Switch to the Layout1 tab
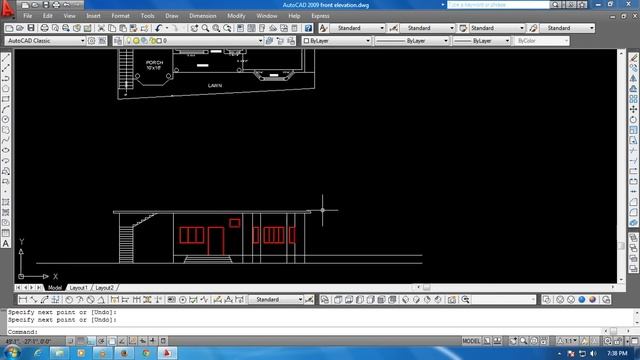This screenshot has height=360, width=640. tap(78, 288)
